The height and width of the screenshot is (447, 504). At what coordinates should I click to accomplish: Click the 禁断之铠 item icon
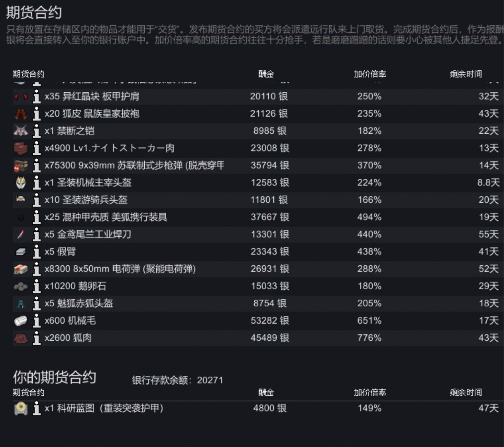(x=21, y=131)
